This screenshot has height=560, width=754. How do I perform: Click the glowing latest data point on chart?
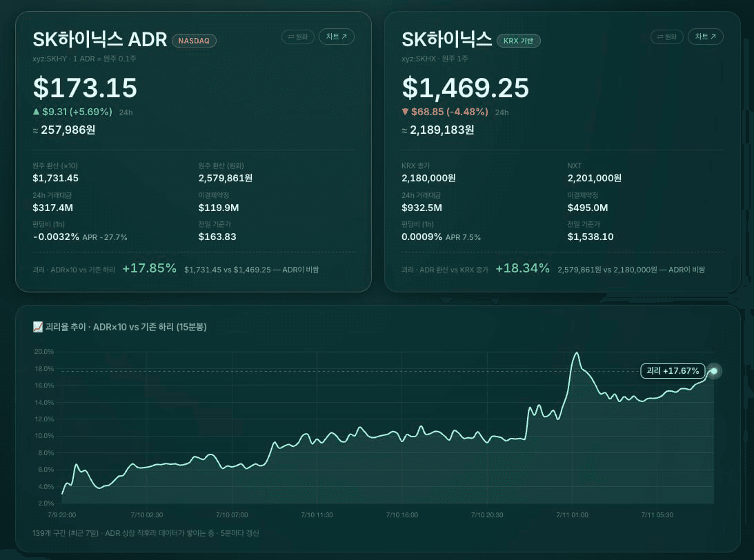714,370
